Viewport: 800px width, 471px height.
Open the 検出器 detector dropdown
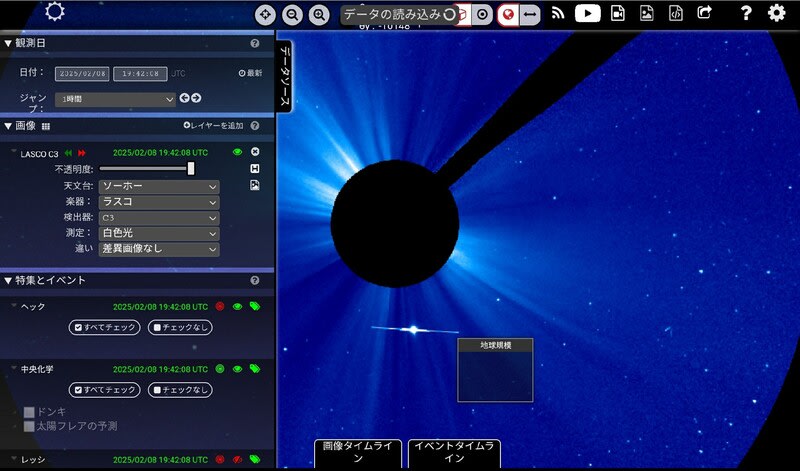click(159, 218)
